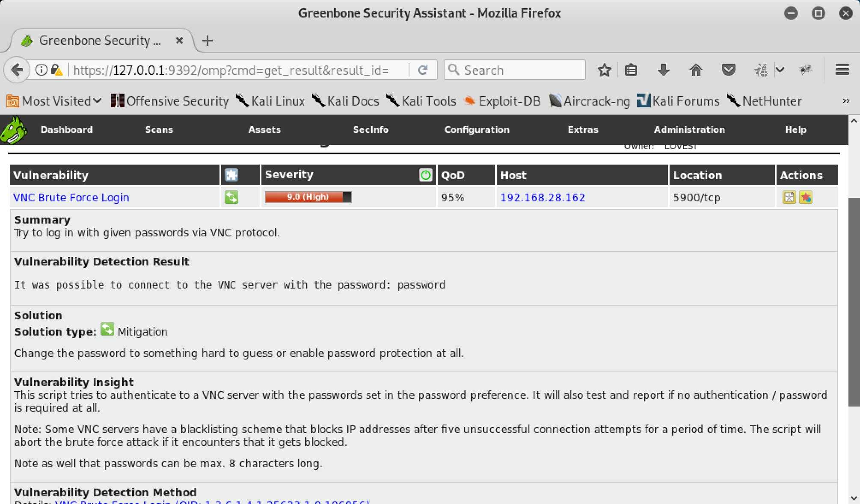Image resolution: width=860 pixels, height=504 pixels.
Task: Click the host IP 192.168.28.162 link
Action: [542, 197]
